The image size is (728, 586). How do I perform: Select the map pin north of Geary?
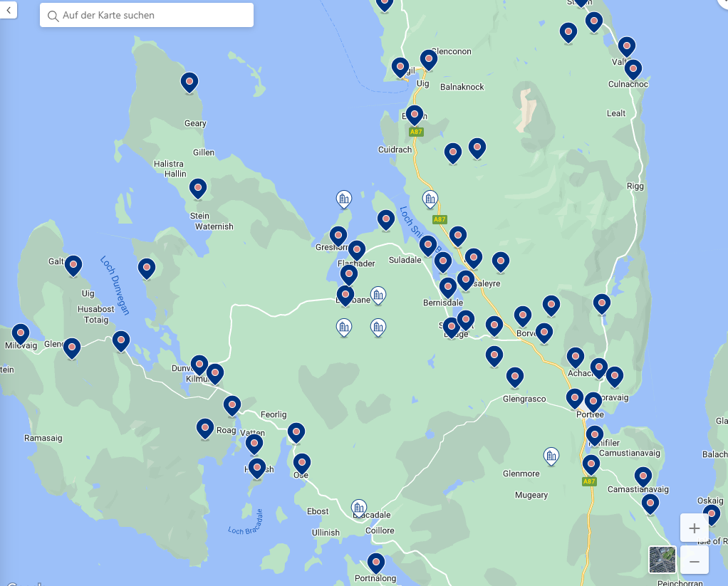tap(189, 83)
